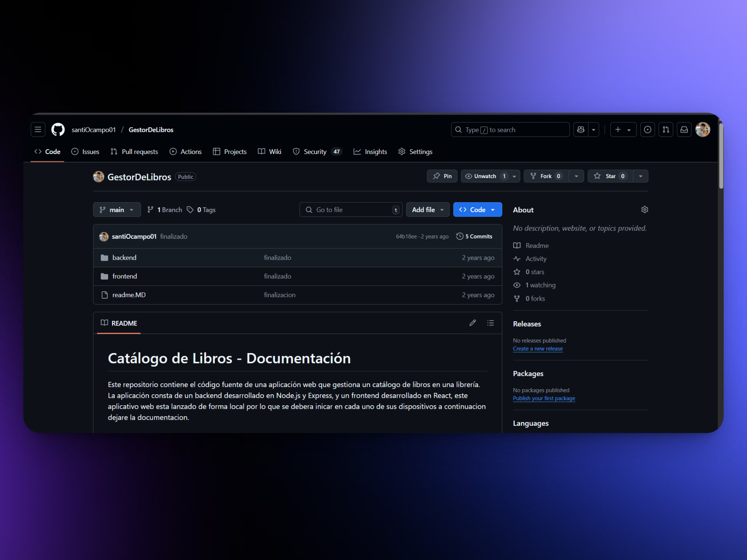Click the repository settings gear in About
The height and width of the screenshot is (560, 747).
[x=644, y=210]
